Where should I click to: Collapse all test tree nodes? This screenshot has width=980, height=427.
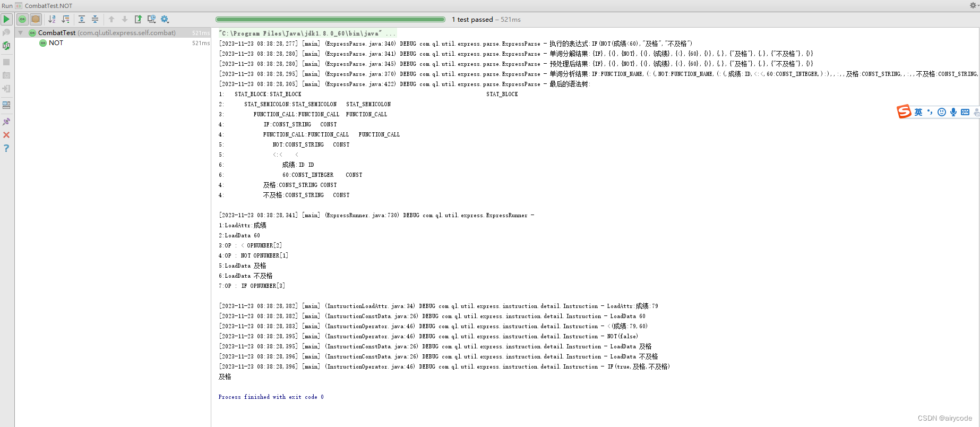[x=95, y=19]
